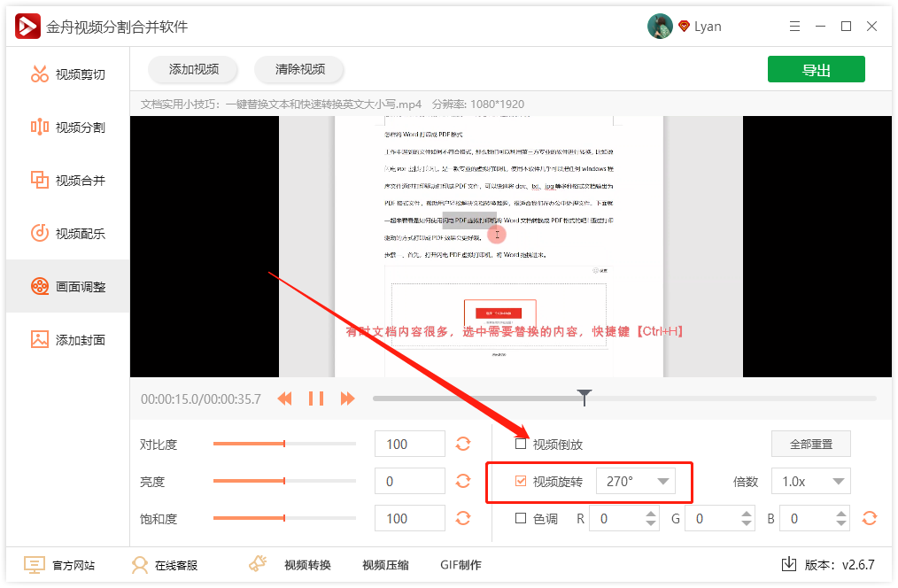Uncheck the 视频旋转 checkbox
The image size is (898, 588).
(521, 481)
